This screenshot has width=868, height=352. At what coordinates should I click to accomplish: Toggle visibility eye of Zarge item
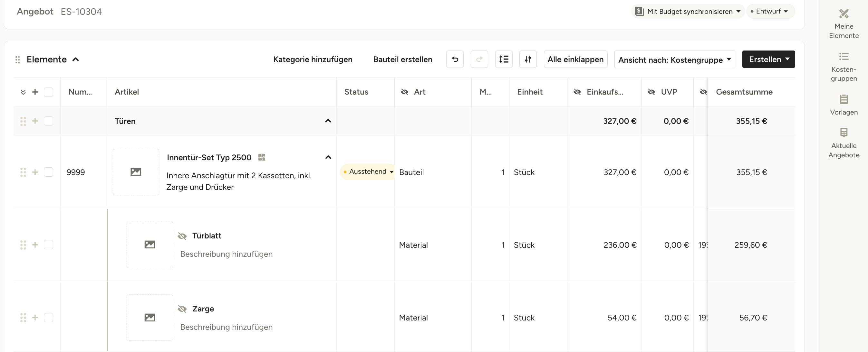pos(182,309)
